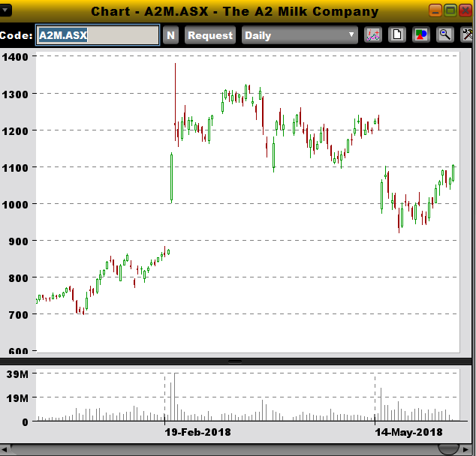The height and width of the screenshot is (456, 476).
Task: Click the horizontal scrollbar right arrow
Action: (x=465, y=450)
